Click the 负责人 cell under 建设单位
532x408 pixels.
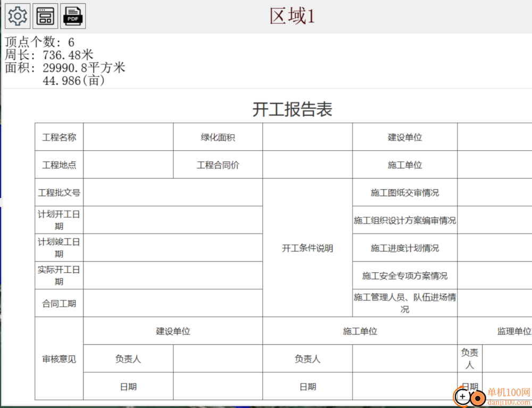(x=128, y=359)
